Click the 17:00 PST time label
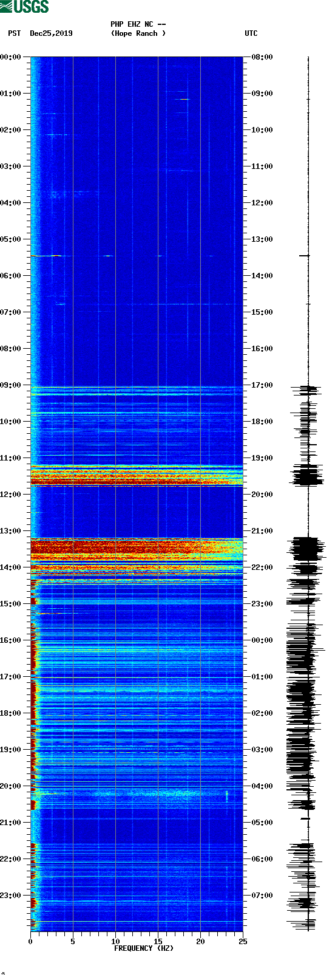335x980 pixels. 11,677
